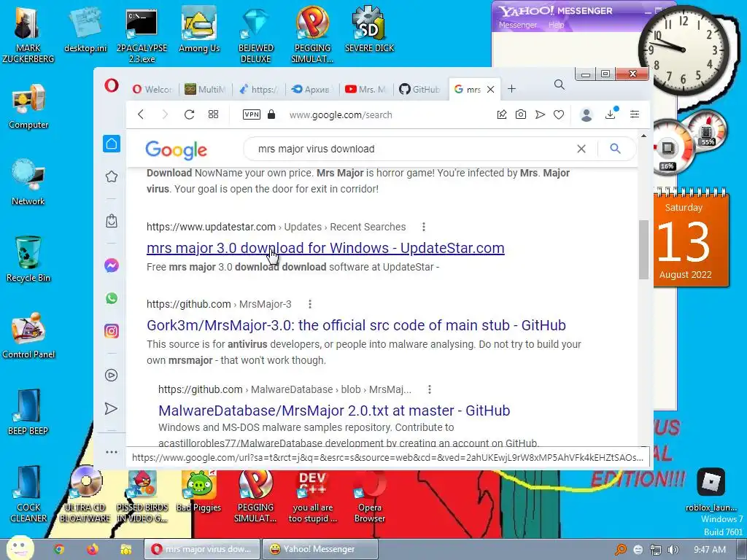Screen dimensions: 747x560
Task: Open the downloads panel
Action: pos(611,114)
